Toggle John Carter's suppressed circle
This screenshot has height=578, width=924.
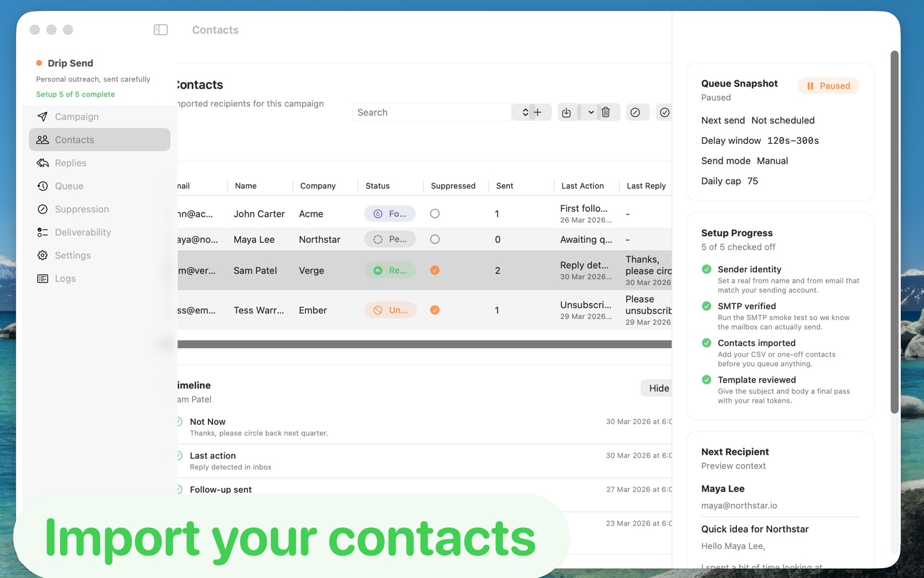pyautogui.click(x=434, y=213)
